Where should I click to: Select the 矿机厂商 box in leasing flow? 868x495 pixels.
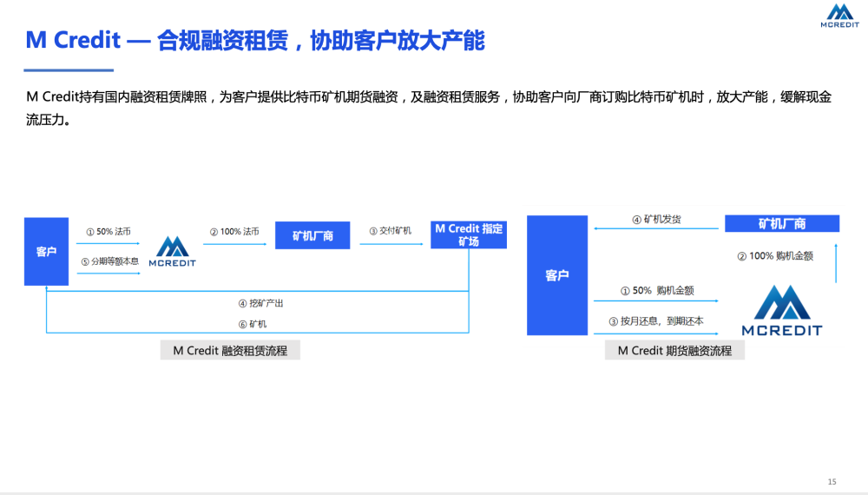[x=312, y=235]
